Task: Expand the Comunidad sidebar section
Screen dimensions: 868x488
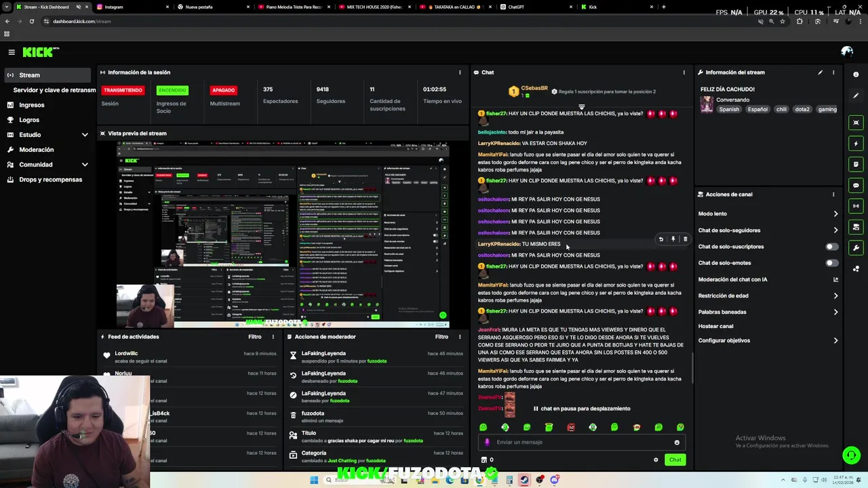Action: 85,165
